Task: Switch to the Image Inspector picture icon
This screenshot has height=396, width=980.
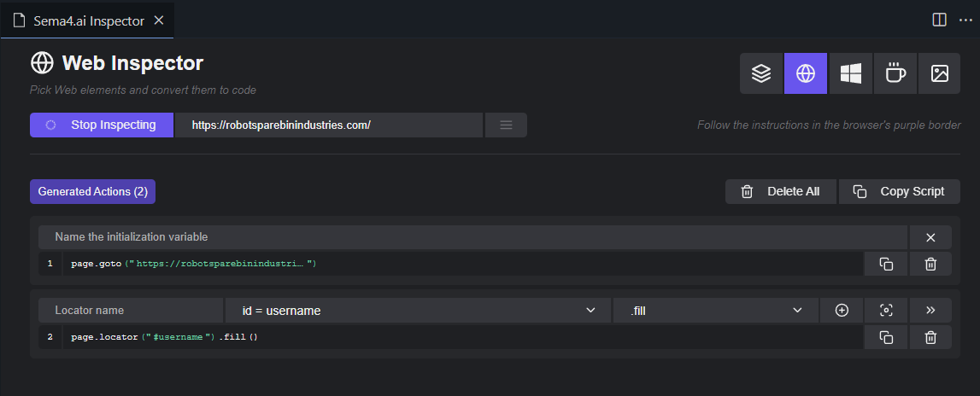Action: point(939,73)
